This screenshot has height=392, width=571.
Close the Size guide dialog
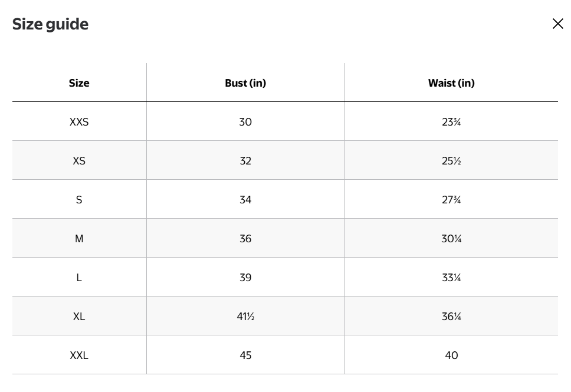pyautogui.click(x=557, y=24)
